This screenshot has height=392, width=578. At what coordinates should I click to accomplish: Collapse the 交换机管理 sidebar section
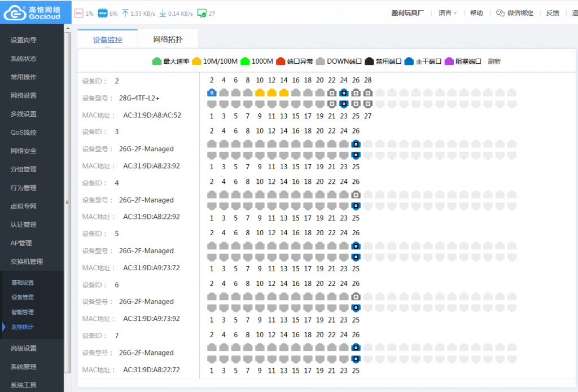27,262
